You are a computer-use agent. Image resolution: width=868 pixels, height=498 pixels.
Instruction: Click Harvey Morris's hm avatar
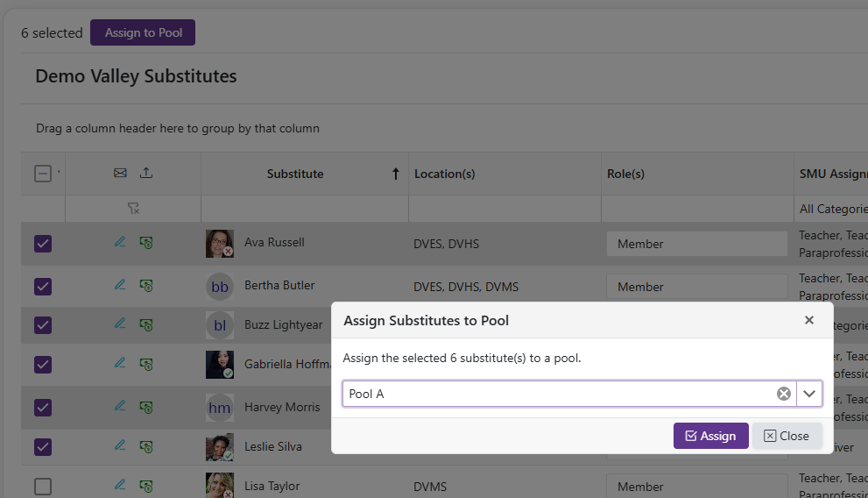[220, 408]
